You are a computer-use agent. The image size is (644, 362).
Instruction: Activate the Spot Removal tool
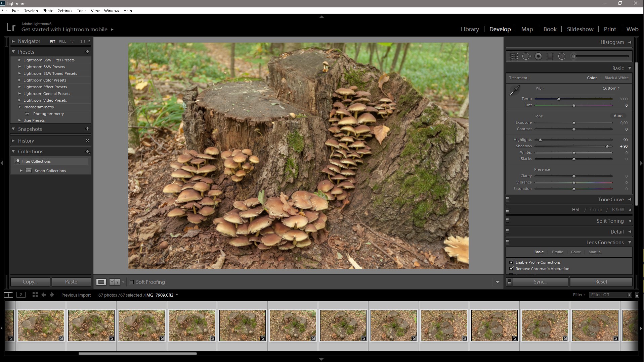(x=526, y=56)
